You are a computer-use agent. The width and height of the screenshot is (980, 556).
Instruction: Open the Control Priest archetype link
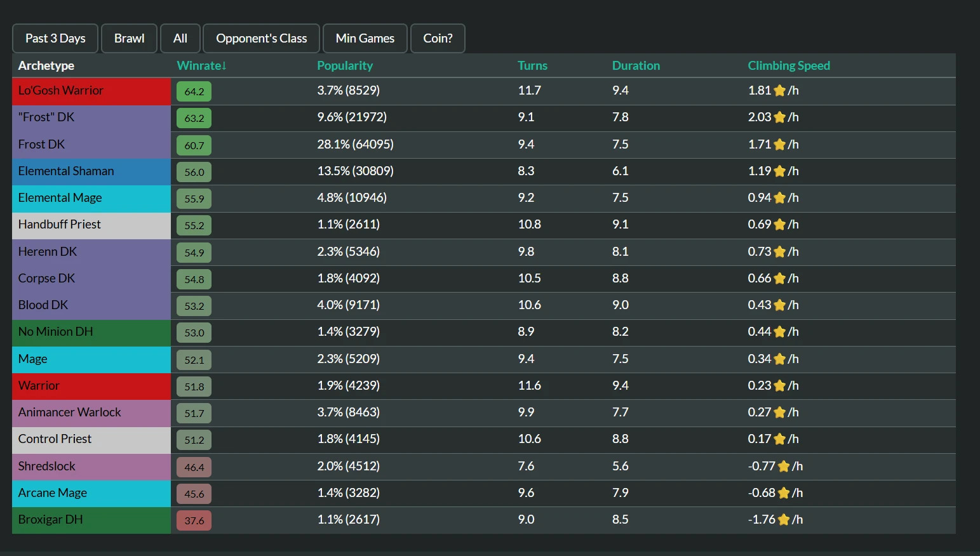55,439
